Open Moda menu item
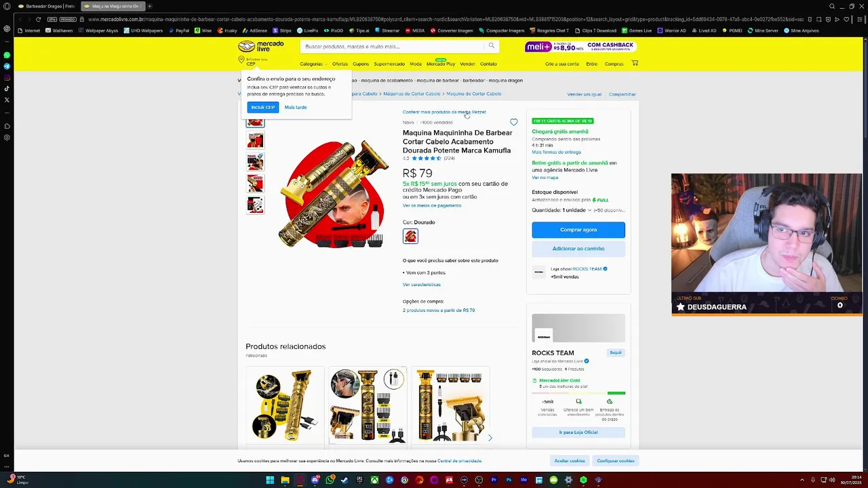Screen dimensions: 868x488 pyautogui.click(x=416, y=64)
